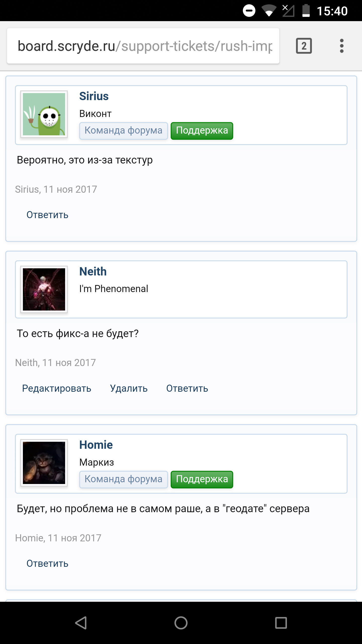
Task: Open the Homie username profile link
Action: [96, 445]
